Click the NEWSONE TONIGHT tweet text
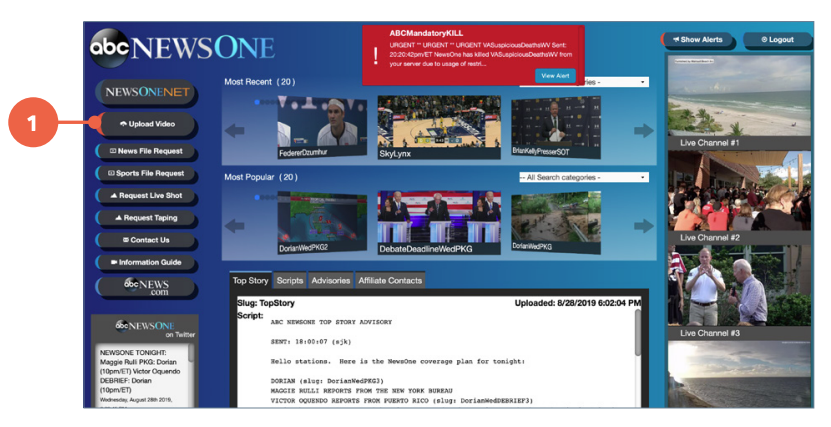 click(x=140, y=371)
